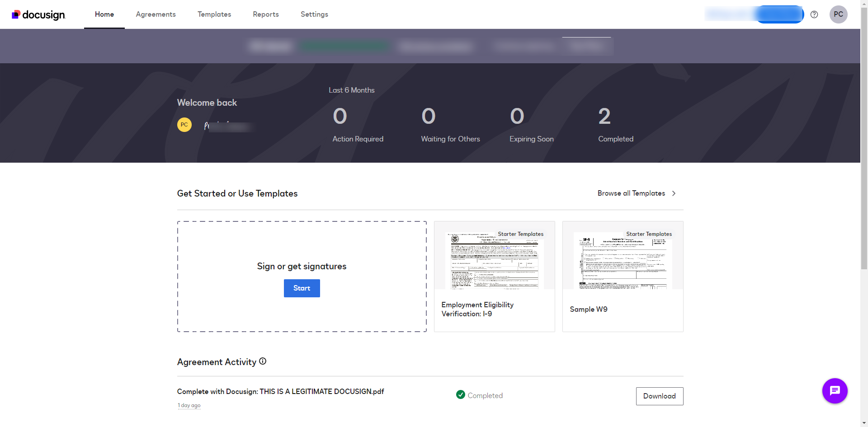Click the Agreement Activity info icon
This screenshot has height=427, width=868.
(x=263, y=361)
